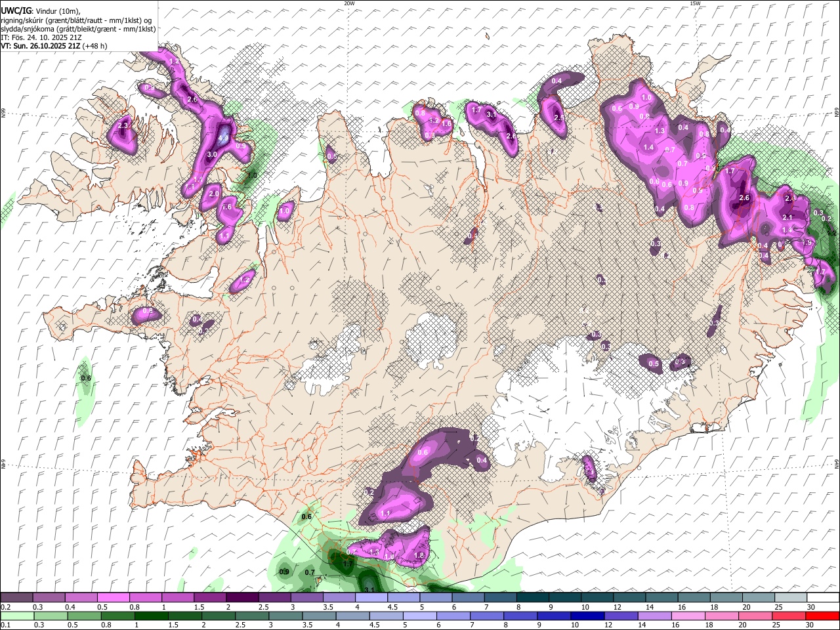Select the bright pink 0.5 swatch in the snow legend
The width and height of the screenshot is (840, 630).
113,598
